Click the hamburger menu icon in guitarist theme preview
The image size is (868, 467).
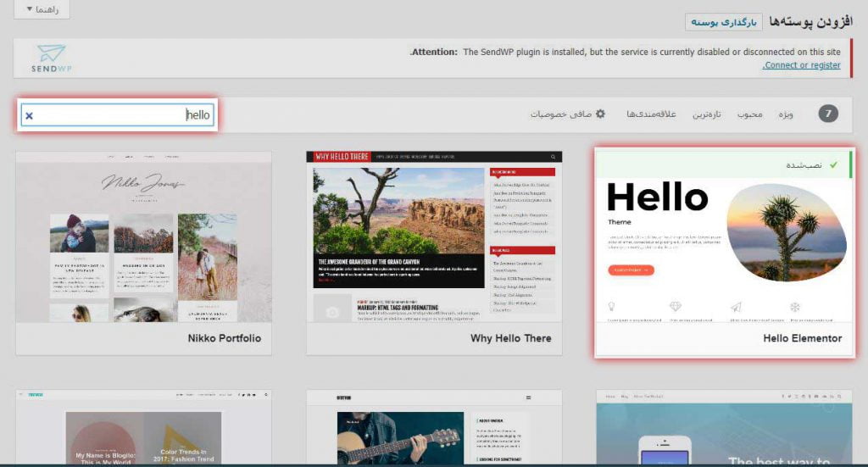[x=528, y=398]
